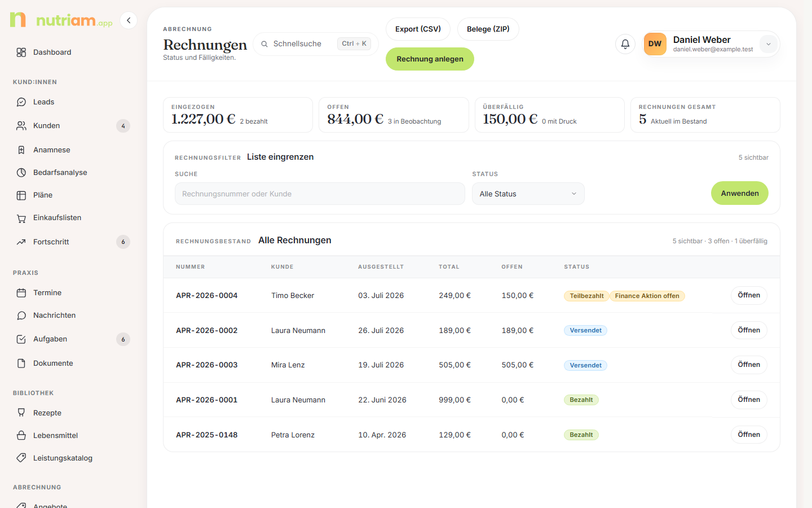Click customer name Timo Becker
Image resolution: width=812 pixels, height=508 pixels.
(x=293, y=296)
